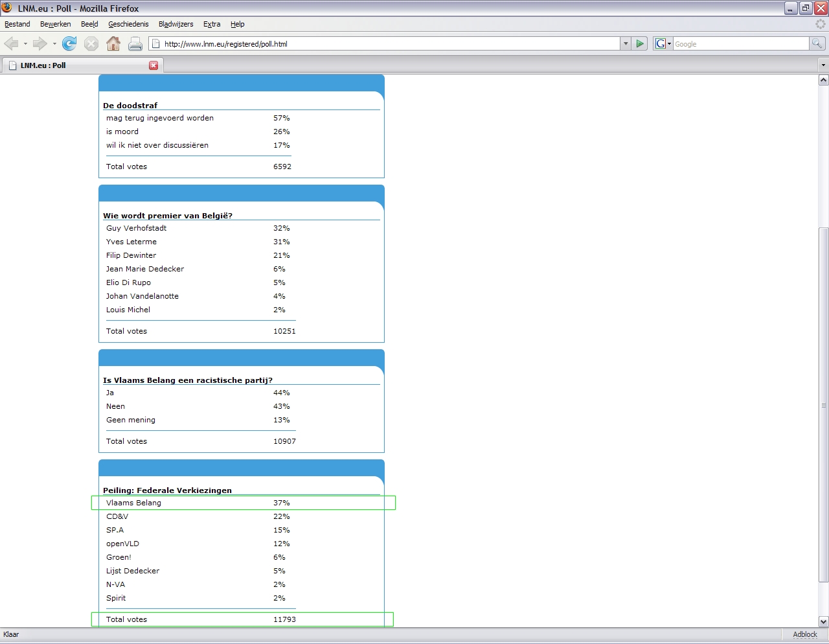Click the green Go arrow button
The width and height of the screenshot is (829, 644).
[640, 44]
